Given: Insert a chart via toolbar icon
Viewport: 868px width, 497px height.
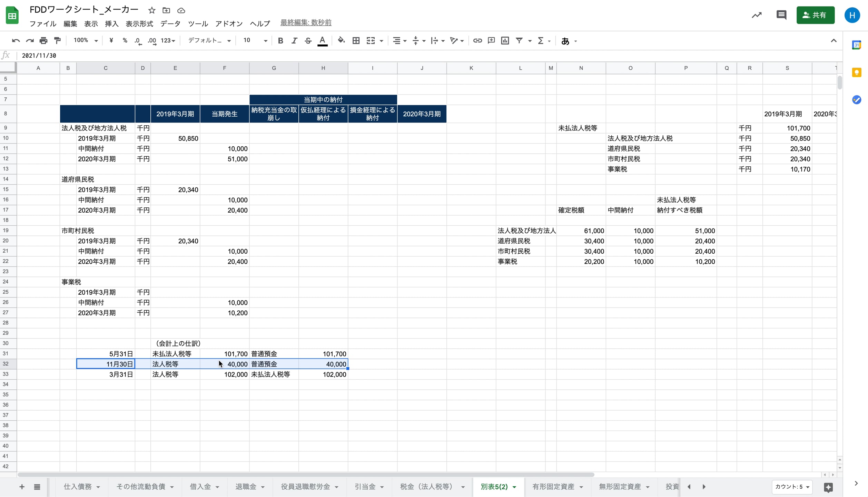Looking at the screenshot, I should [x=505, y=41].
